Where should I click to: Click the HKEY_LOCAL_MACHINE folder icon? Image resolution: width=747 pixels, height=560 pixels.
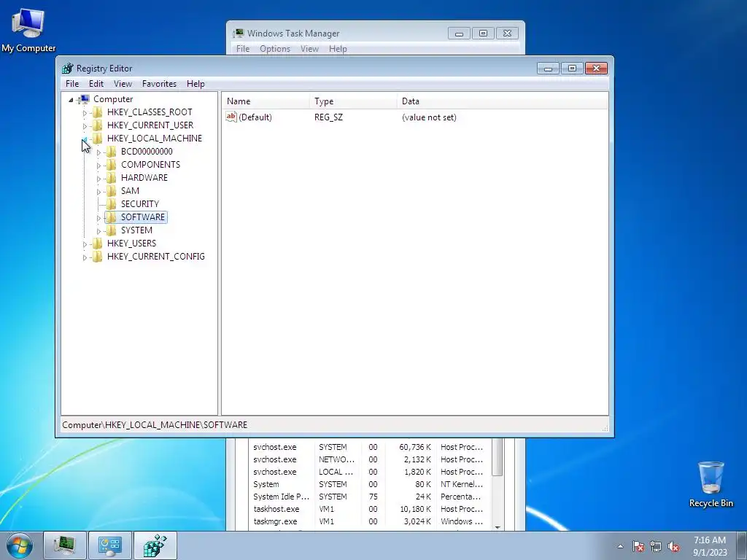coord(97,138)
